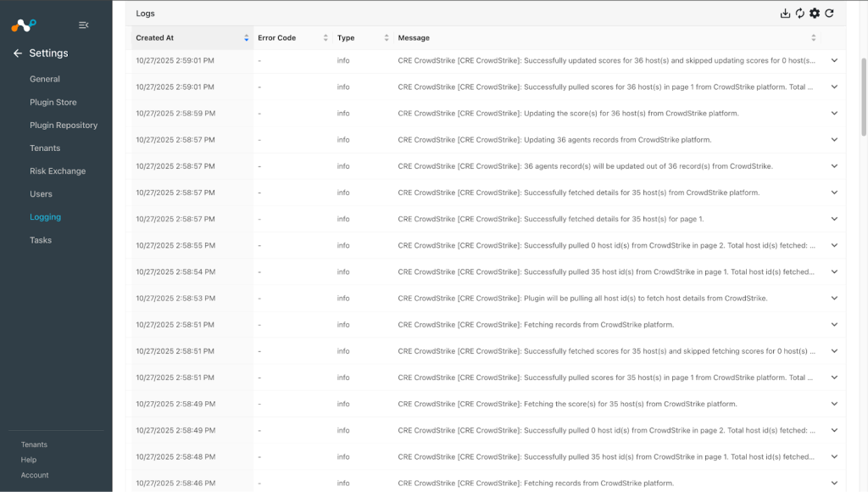868x492 pixels.
Task: Sort by Type column arrows
Action: tap(387, 37)
